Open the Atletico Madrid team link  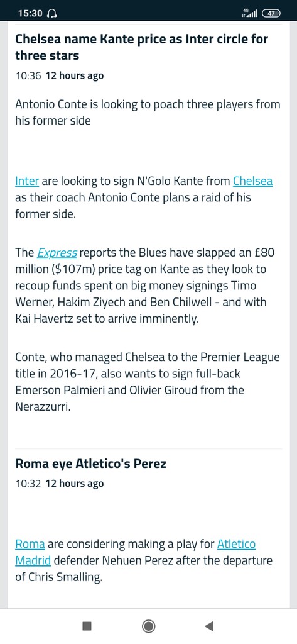click(x=136, y=552)
